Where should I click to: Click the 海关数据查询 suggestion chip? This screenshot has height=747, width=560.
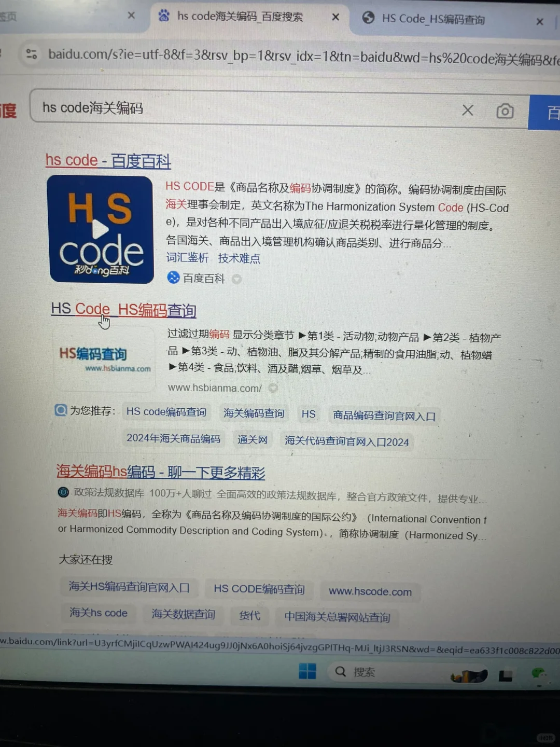pos(183,614)
